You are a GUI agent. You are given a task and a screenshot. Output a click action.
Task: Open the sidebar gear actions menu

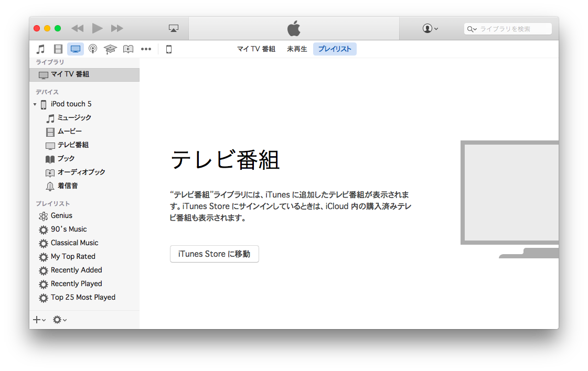pyautogui.click(x=60, y=320)
